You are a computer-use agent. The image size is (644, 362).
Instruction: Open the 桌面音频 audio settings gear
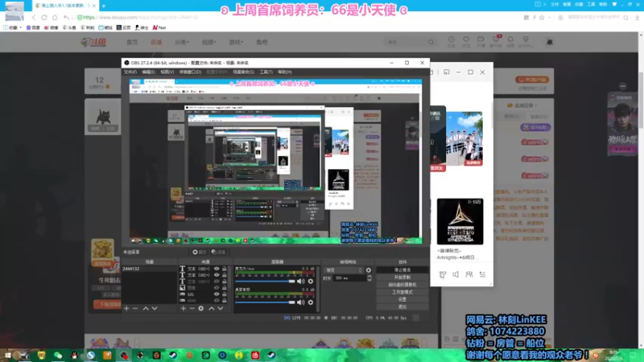pyautogui.click(x=311, y=302)
